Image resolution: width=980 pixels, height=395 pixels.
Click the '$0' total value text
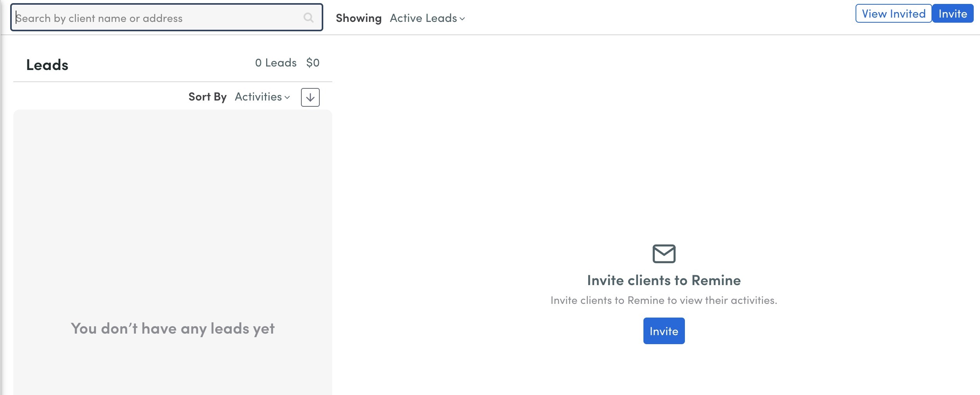tap(313, 63)
